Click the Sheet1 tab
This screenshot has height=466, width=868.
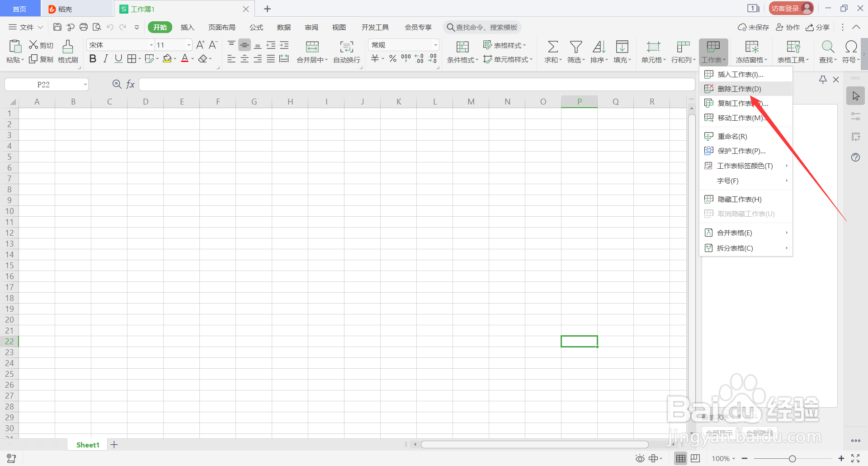click(x=88, y=445)
